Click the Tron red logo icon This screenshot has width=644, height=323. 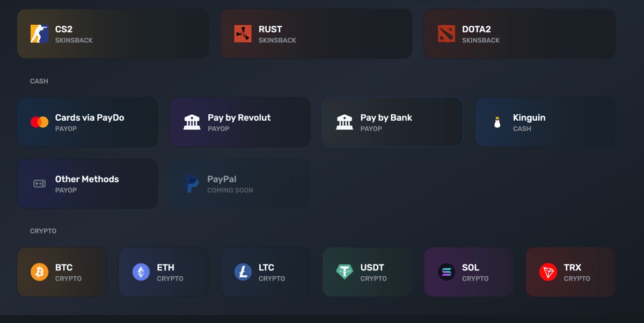548,272
